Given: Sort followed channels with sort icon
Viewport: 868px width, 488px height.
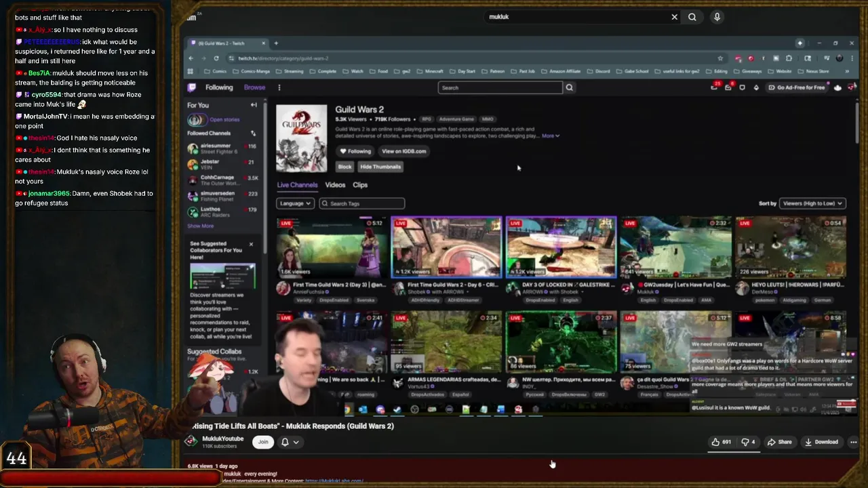Looking at the screenshot, I should (253, 134).
